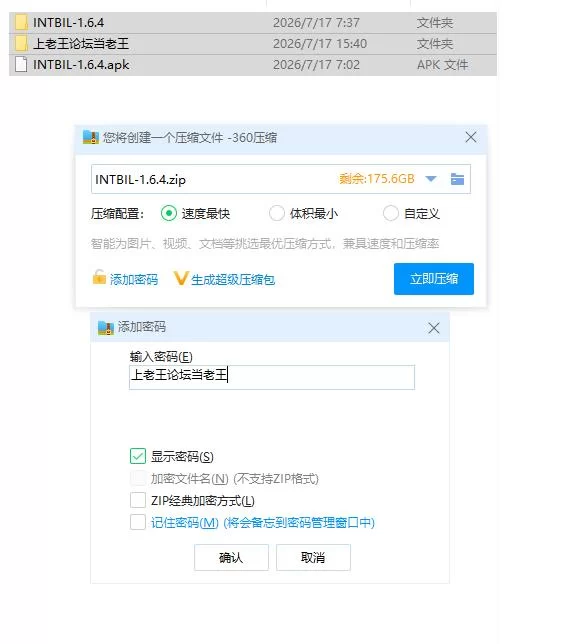Cancel the password dialog with 取消

pos(313,557)
